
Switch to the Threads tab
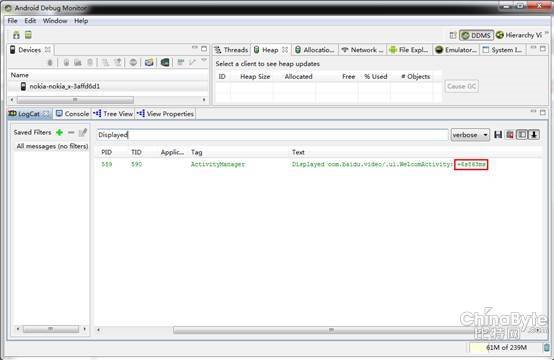(x=231, y=50)
